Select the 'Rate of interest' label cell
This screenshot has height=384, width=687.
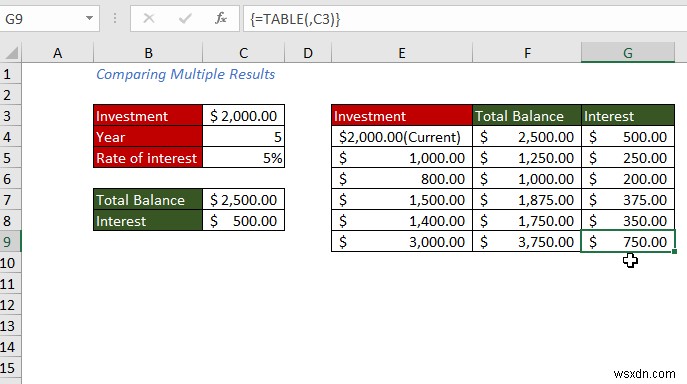[x=148, y=158]
